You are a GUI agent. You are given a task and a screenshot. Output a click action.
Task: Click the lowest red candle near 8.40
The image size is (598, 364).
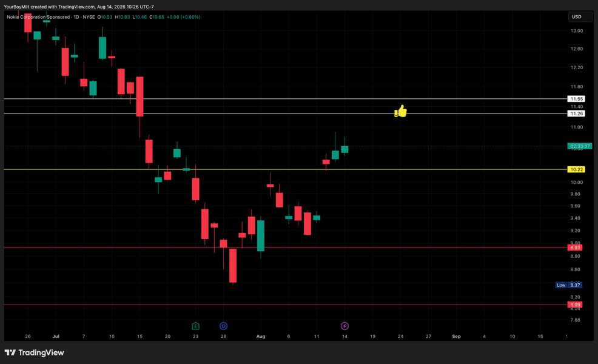click(x=233, y=266)
